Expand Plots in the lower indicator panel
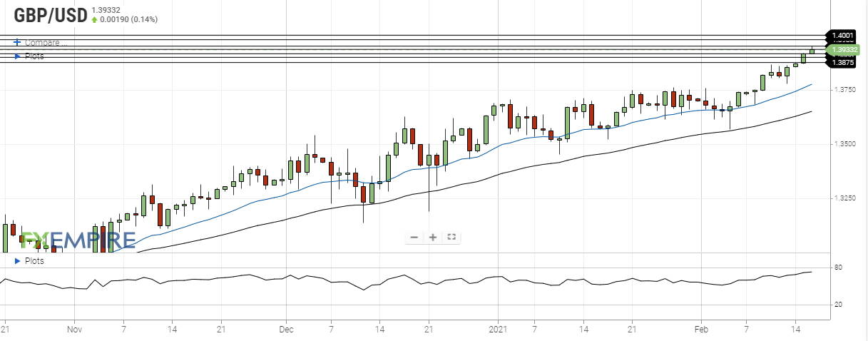This screenshot has height=341, width=868. pyautogui.click(x=29, y=261)
